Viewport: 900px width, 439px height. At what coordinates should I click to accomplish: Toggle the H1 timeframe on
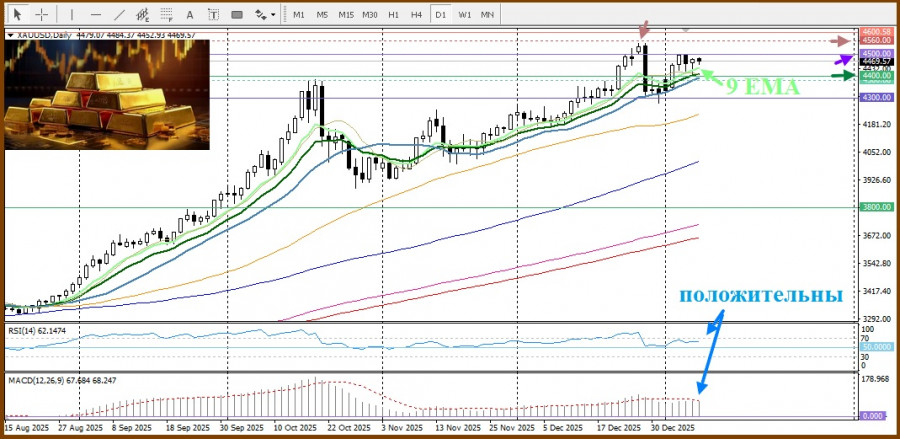[393, 15]
